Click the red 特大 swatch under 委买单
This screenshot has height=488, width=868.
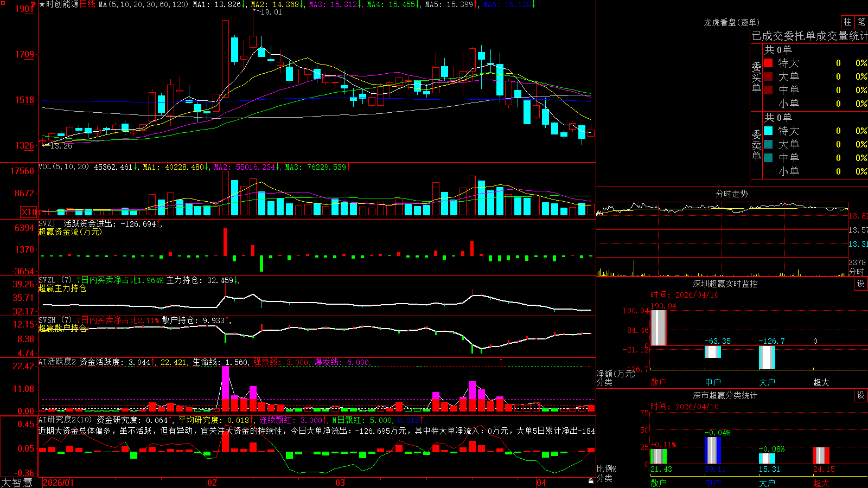(x=768, y=63)
